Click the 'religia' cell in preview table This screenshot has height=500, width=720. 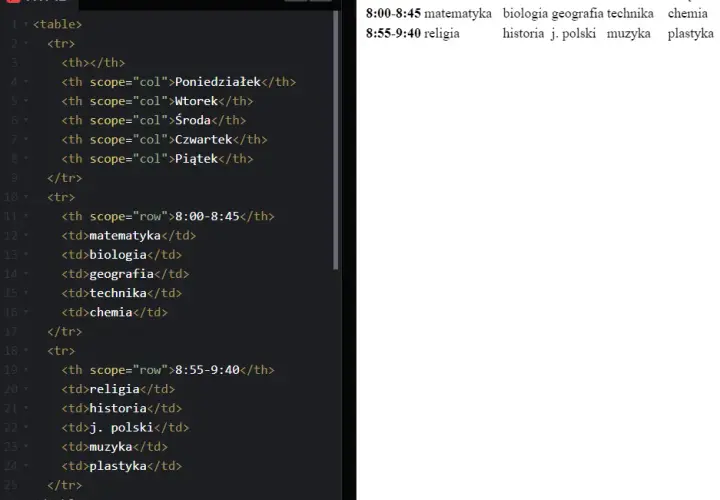[442, 34]
